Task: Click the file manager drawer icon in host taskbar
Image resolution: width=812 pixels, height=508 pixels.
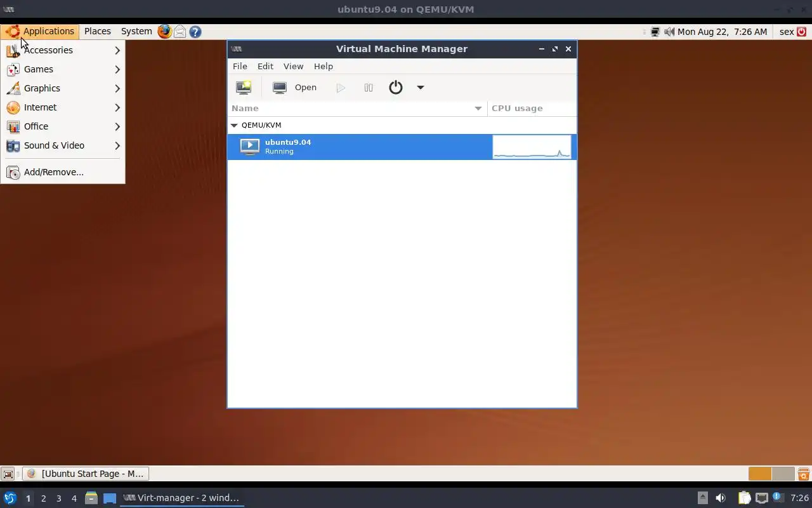Action: click(91, 498)
